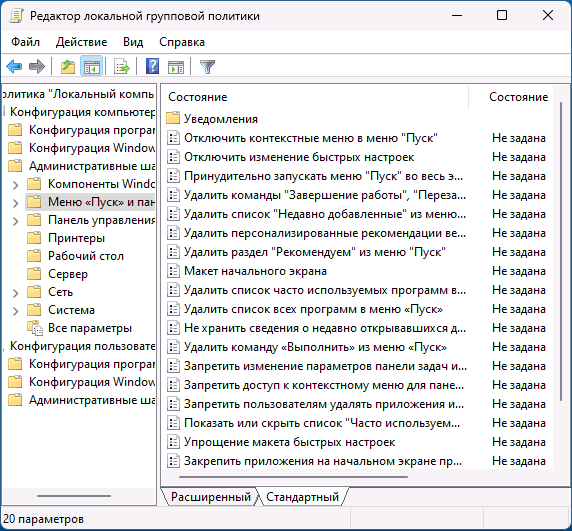Select Конфигурация компьютера in the tree
The height and width of the screenshot is (531, 572).
(82, 112)
